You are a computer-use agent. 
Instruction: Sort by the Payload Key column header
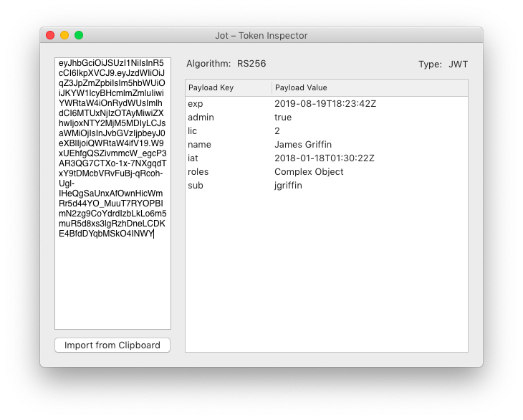pos(228,88)
